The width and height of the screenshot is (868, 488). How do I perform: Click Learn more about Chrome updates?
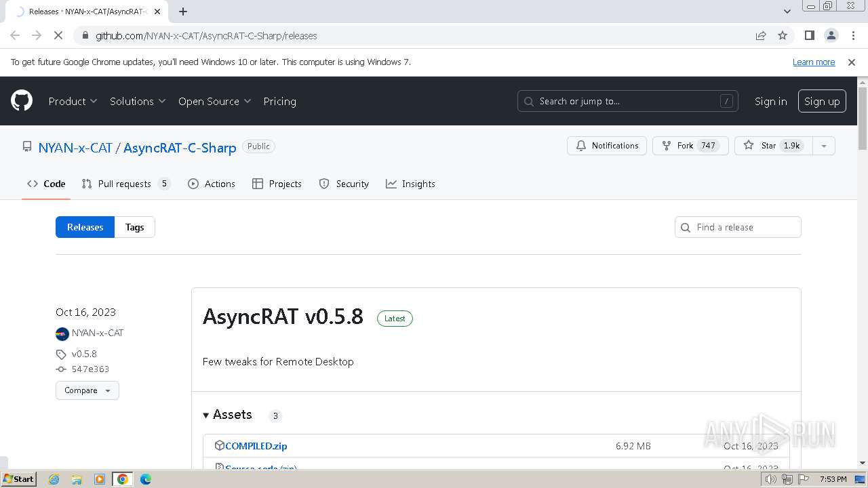tap(814, 62)
